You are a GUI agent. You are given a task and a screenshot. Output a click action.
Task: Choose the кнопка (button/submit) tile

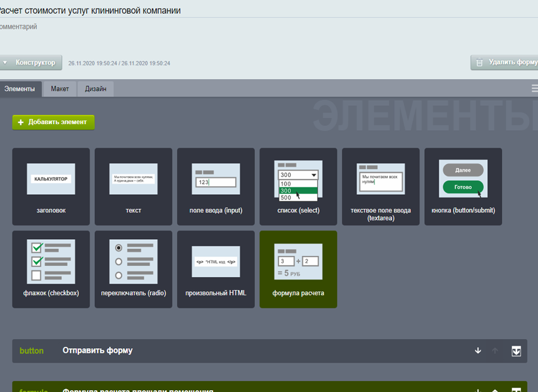[463, 186]
